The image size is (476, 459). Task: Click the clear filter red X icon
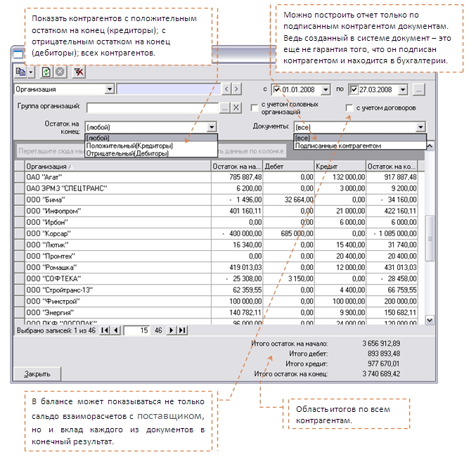click(x=79, y=72)
